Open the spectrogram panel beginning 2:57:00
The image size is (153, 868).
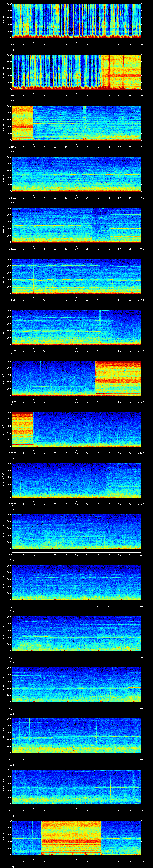(77, 685)
